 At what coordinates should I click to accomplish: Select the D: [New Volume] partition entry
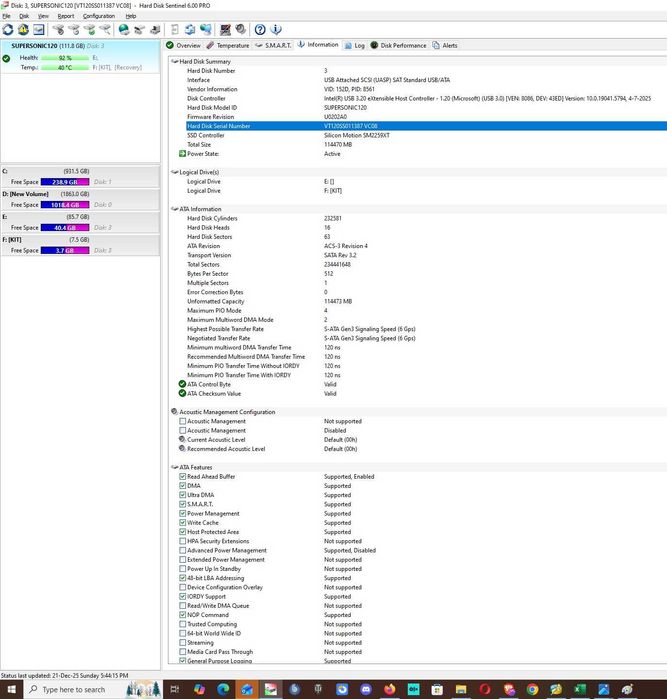(80, 200)
